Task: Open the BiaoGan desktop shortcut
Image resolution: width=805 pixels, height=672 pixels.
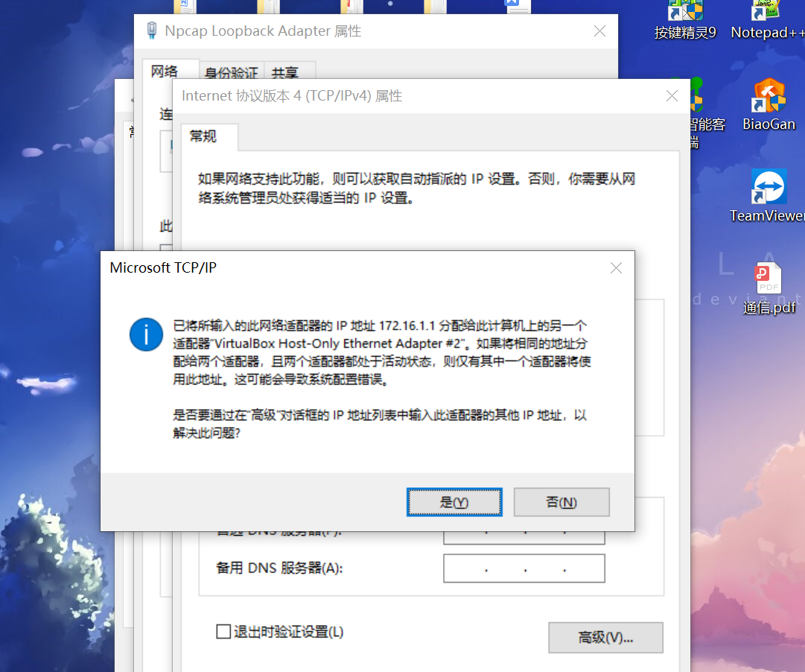Action: point(769,105)
